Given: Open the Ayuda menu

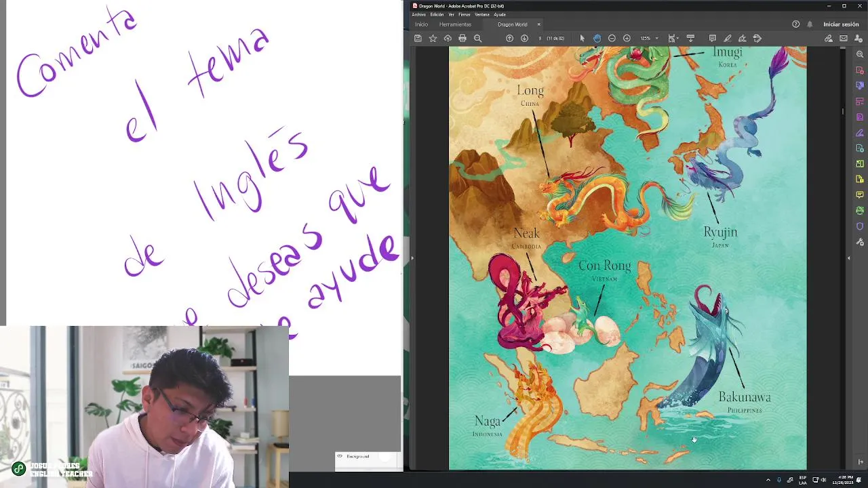Looking at the screenshot, I should 500,14.
